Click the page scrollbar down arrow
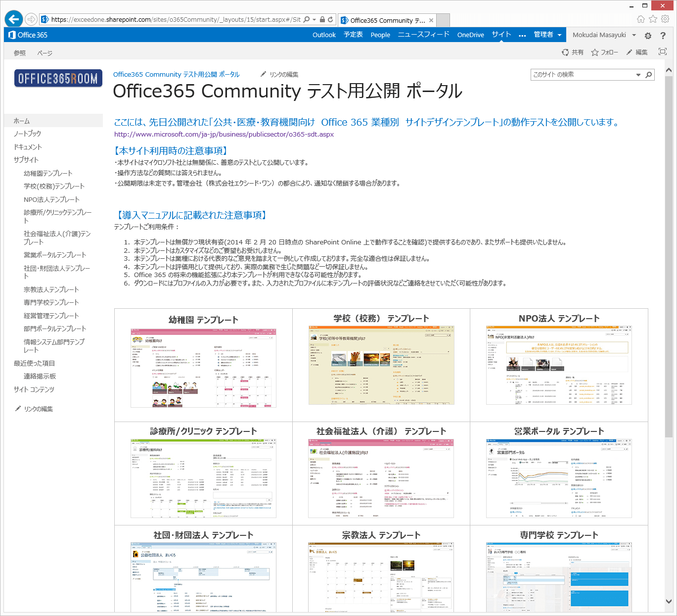677x616 pixels. click(669, 602)
